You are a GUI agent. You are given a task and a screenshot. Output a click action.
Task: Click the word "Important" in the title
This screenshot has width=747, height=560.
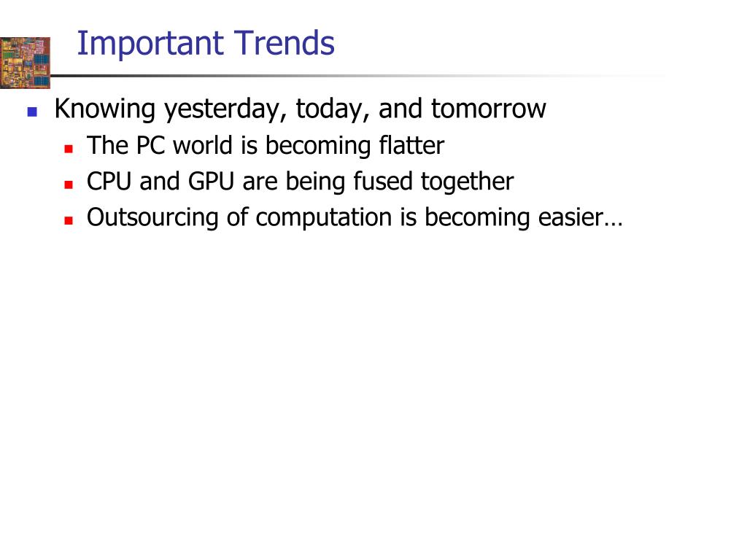pyautogui.click(x=150, y=43)
